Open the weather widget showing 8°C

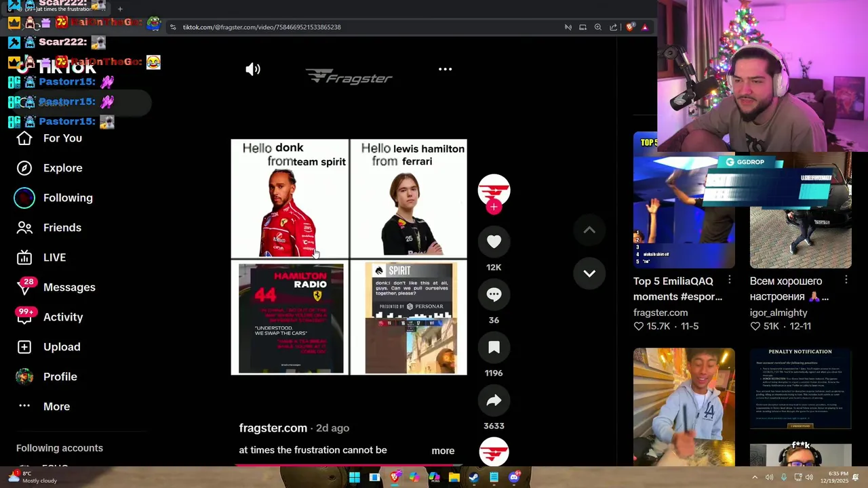[x=33, y=477]
